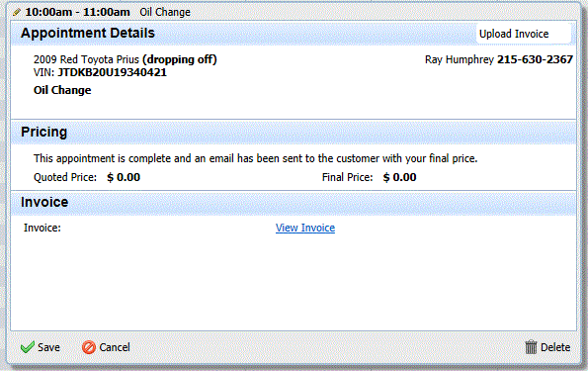
Task: Click the phone number 215-630-2367
Action: 535,59
